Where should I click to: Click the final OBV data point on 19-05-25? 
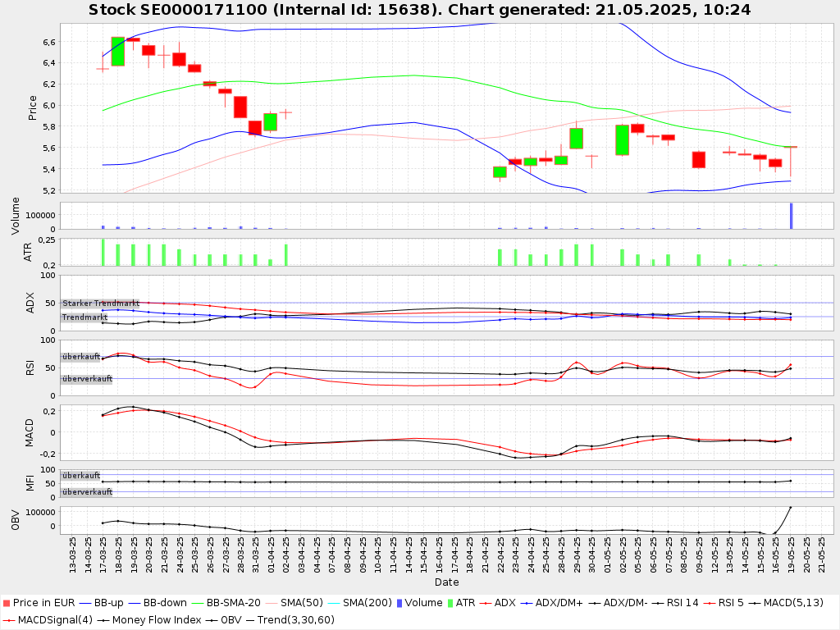click(791, 508)
